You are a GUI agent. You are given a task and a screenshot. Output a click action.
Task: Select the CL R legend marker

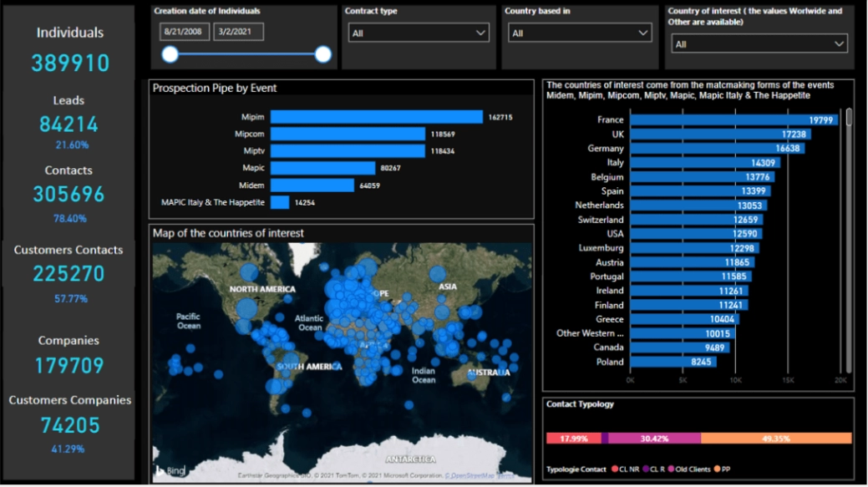pos(647,469)
